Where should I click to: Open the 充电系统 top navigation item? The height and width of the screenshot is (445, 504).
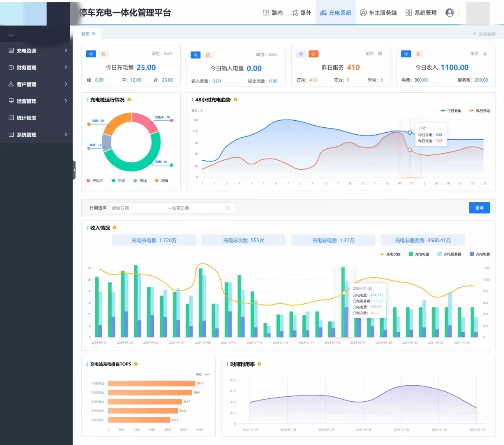(x=336, y=13)
